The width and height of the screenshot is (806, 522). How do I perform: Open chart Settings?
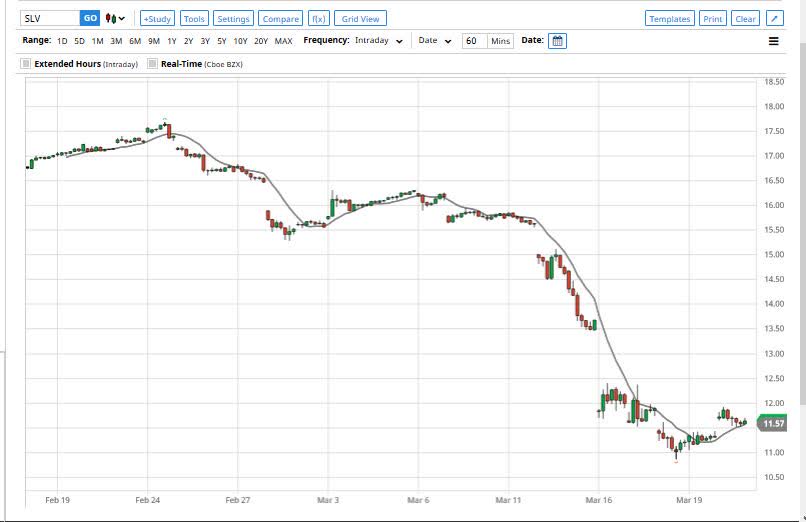[233, 18]
